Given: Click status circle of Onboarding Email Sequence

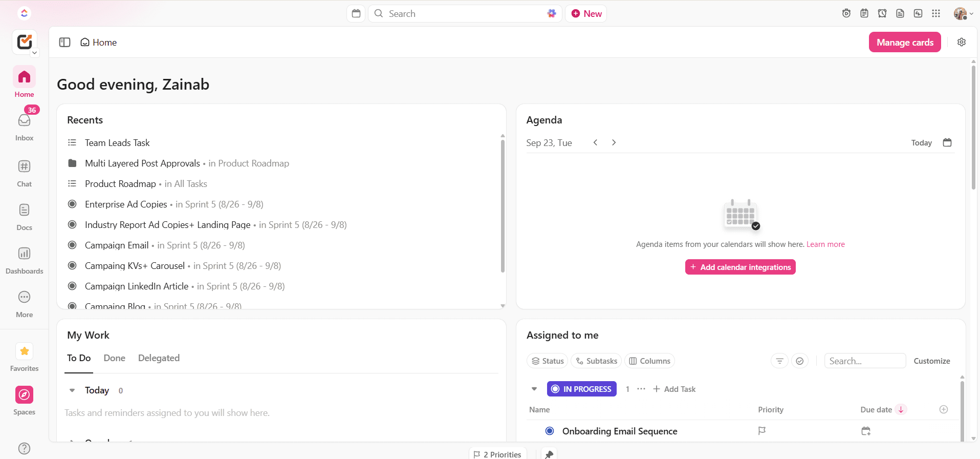Looking at the screenshot, I should coord(550,431).
